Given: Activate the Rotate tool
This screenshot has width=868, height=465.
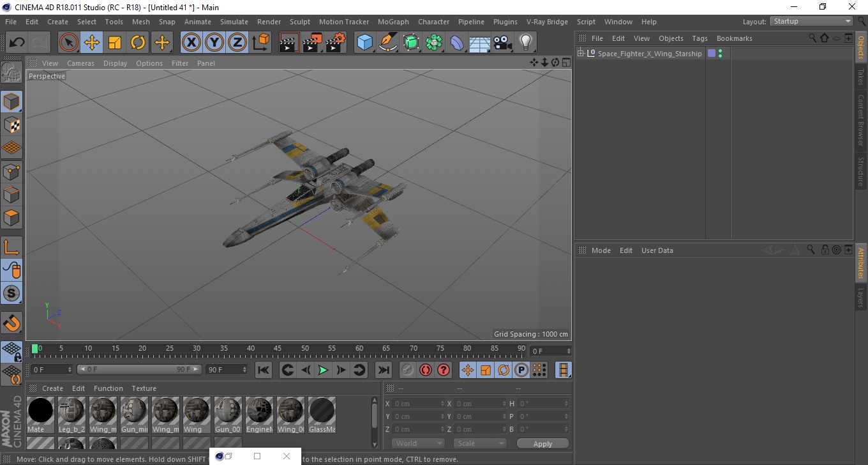Looking at the screenshot, I should tap(138, 43).
